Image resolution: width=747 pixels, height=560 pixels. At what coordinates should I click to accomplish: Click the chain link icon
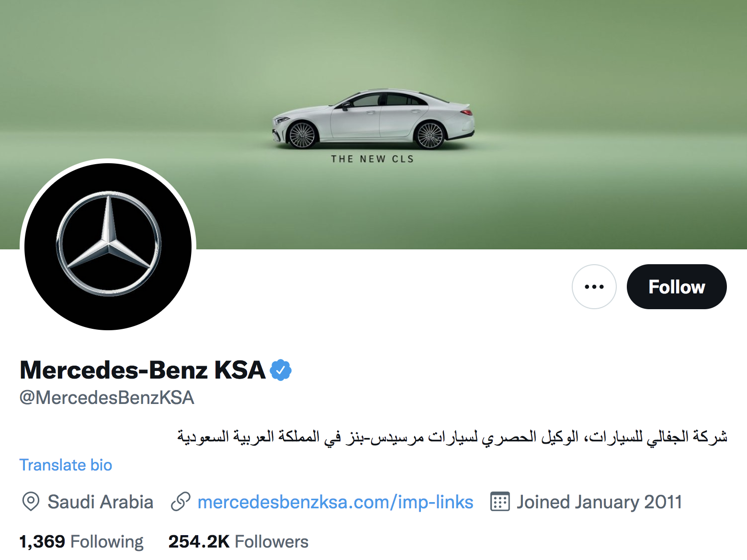click(181, 502)
